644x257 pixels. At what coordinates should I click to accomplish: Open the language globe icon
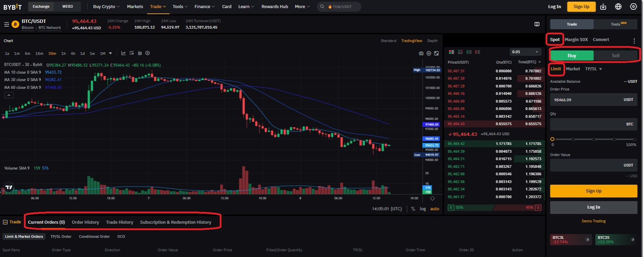(618, 7)
